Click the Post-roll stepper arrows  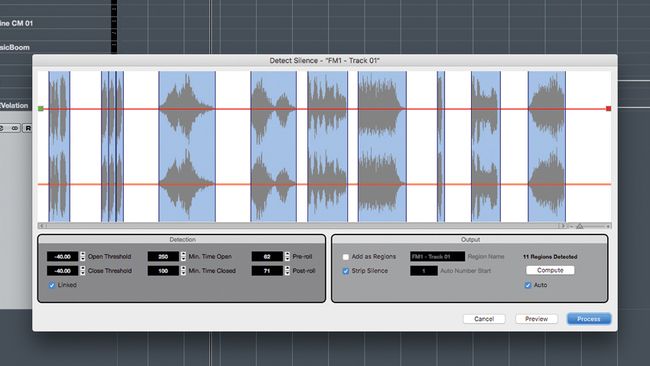click(x=287, y=271)
